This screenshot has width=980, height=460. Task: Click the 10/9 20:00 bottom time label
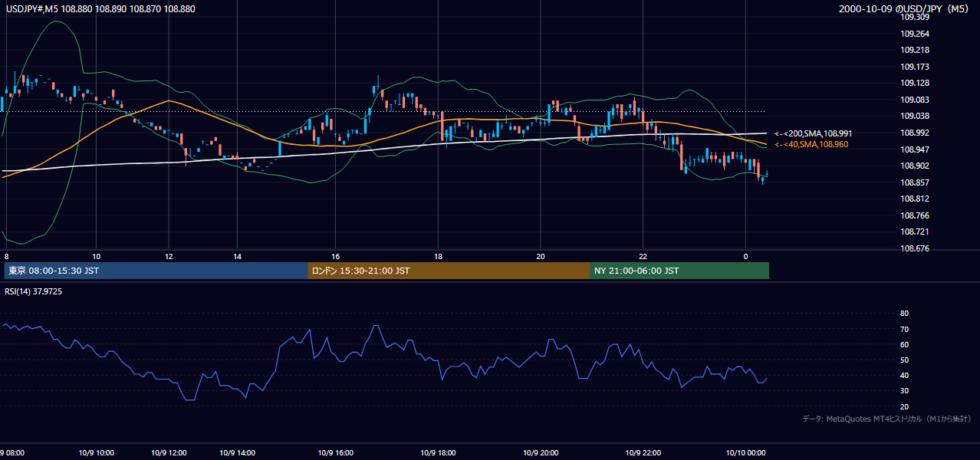tap(539, 452)
